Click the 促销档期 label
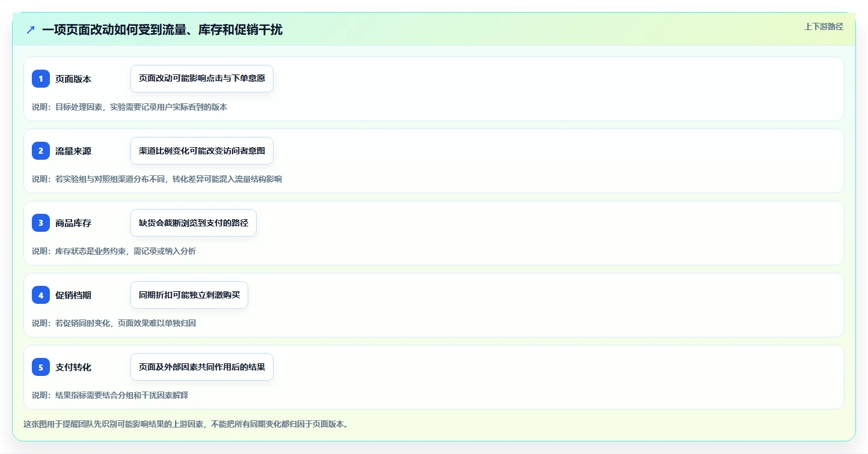 [x=73, y=295]
